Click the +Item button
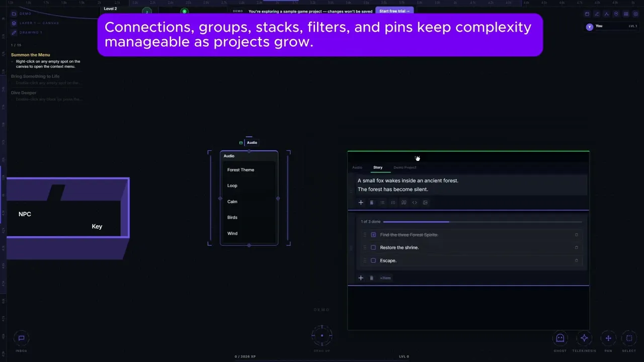 (385, 278)
